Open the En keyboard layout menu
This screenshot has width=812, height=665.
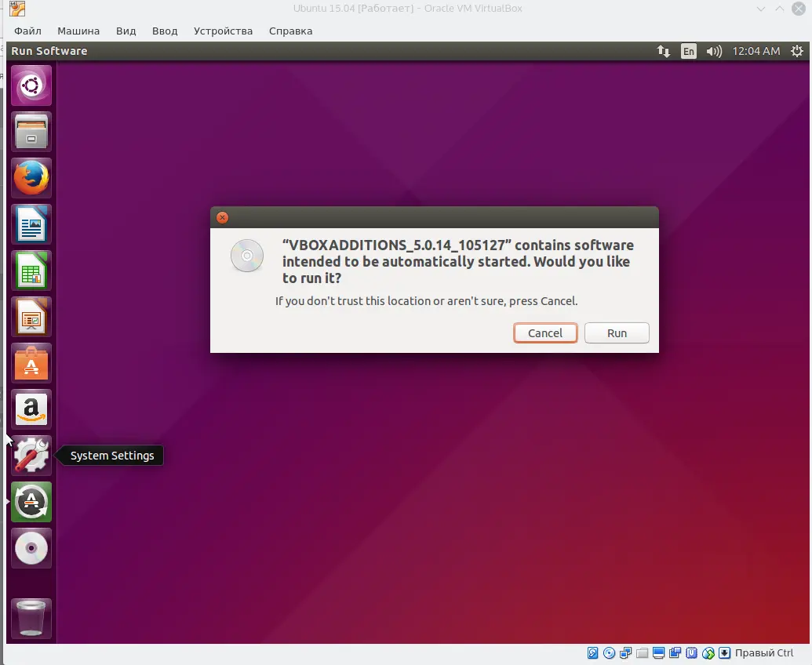click(x=688, y=51)
